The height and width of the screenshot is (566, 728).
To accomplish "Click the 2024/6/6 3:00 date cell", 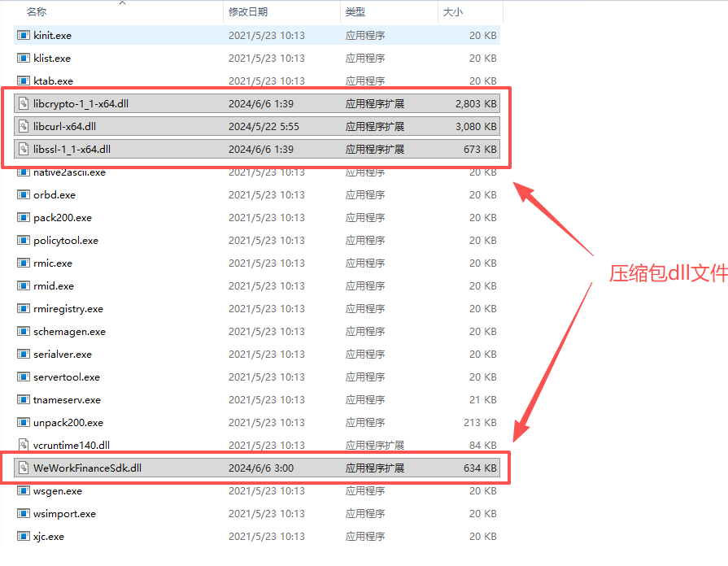I will [261, 468].
